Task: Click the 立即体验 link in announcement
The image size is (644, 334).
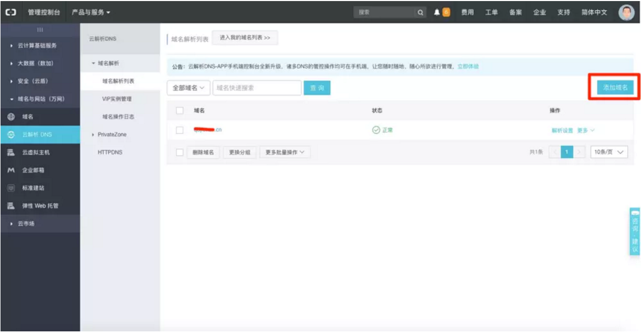Action: coord(468,67)
